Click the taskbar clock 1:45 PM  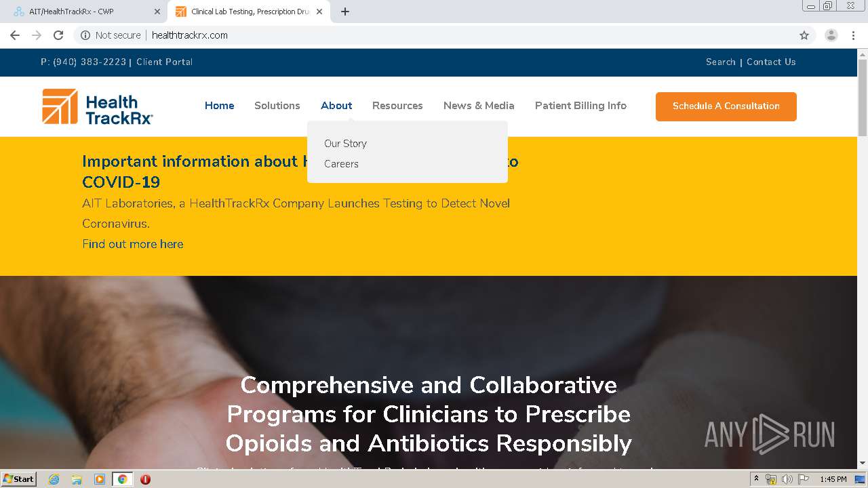click(x=833, y=479)
